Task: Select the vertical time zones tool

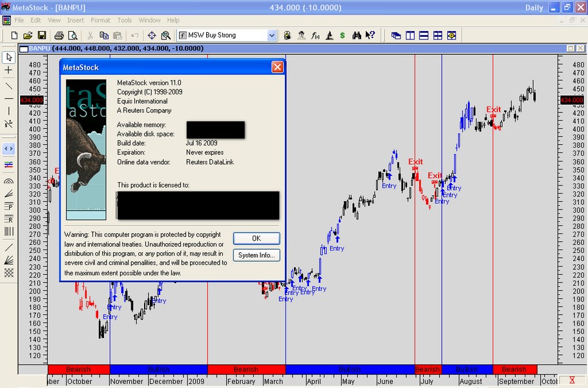Action: pyautogui.click(x=8, y=231)
